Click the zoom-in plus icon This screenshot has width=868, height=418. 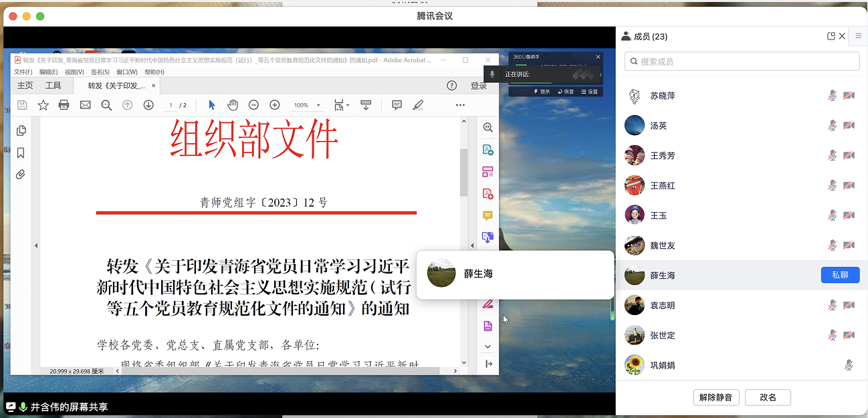pyautogui.click(x=274, y=105)
